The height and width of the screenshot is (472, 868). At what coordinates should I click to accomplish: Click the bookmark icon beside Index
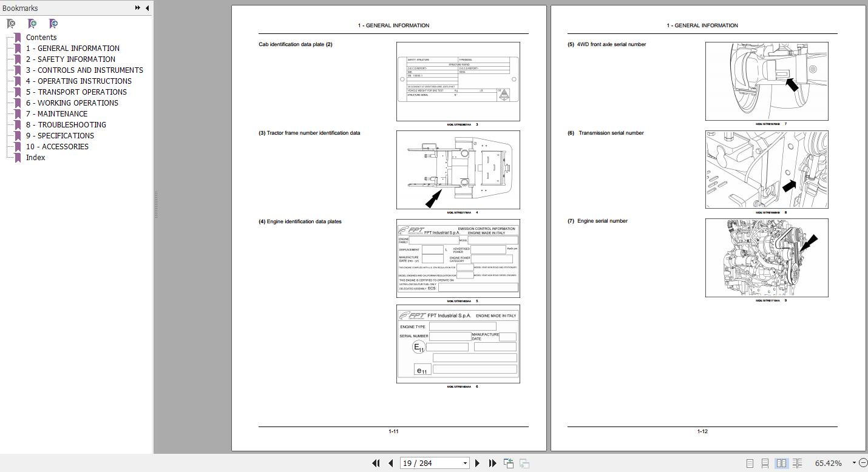[18, 157]
